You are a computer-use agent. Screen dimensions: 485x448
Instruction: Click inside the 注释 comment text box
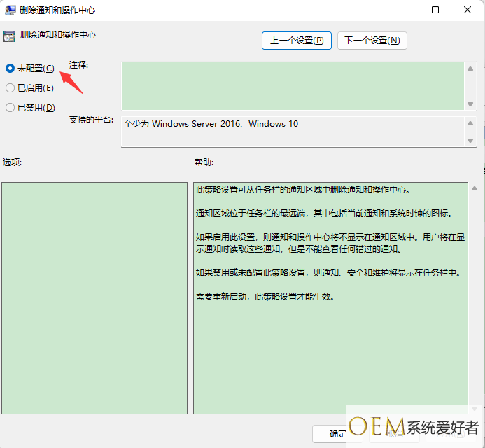[293, 85]
